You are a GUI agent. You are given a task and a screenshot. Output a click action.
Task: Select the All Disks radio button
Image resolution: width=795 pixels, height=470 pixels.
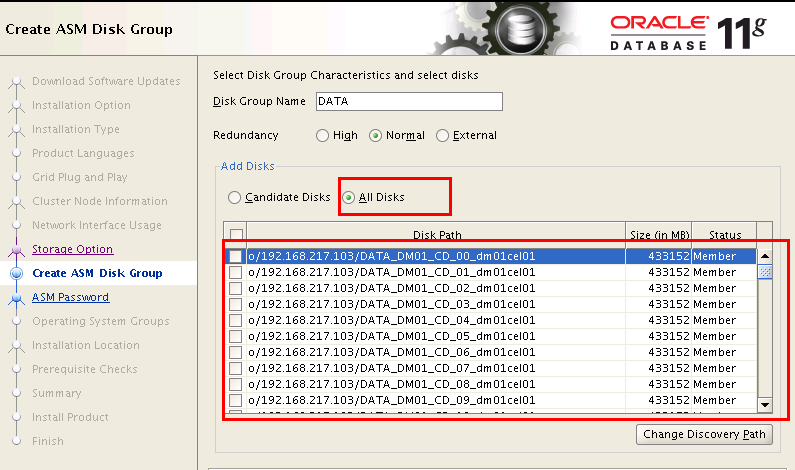coord(348,197)
